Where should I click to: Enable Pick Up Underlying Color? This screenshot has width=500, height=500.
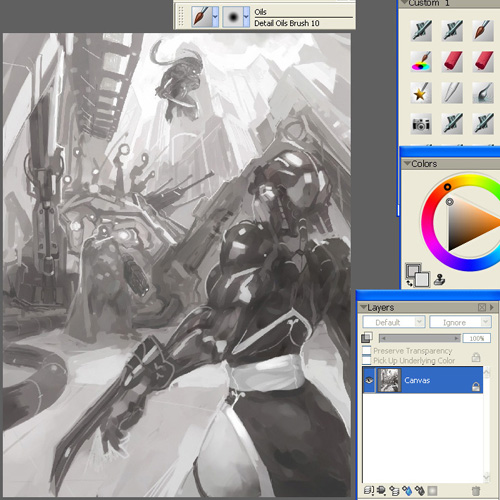pos(367,360)
